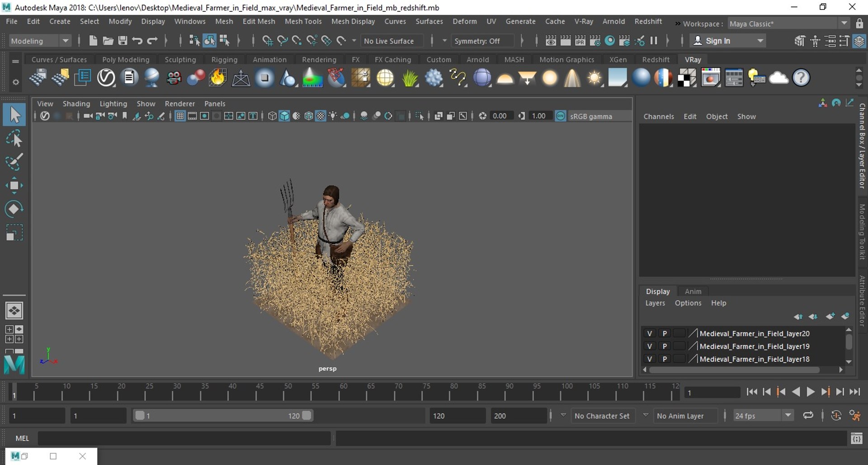Click the Save scene icon
The width and height of the screenshot is (868, 465).
click(x=123, y=41)
